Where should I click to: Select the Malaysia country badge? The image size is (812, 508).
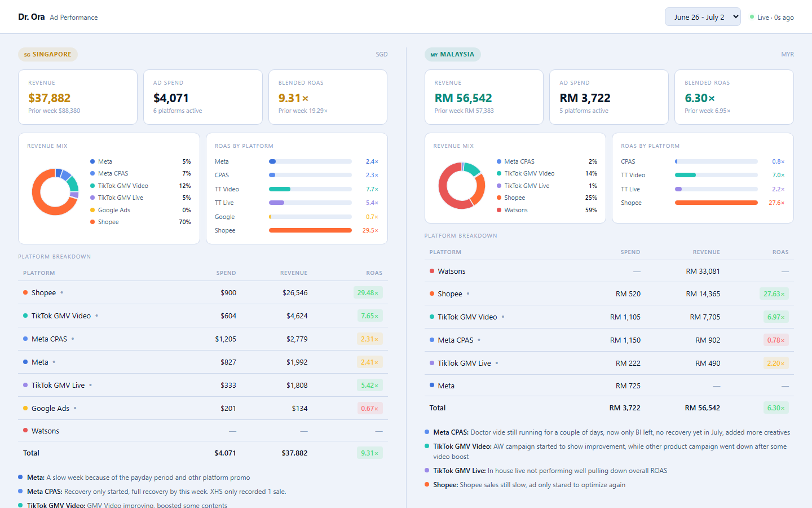452,54
